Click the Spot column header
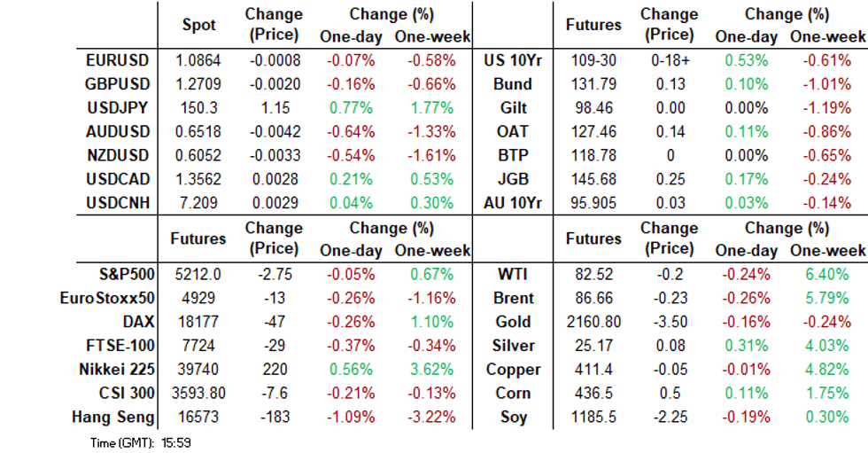 click(x=198, y=25)
